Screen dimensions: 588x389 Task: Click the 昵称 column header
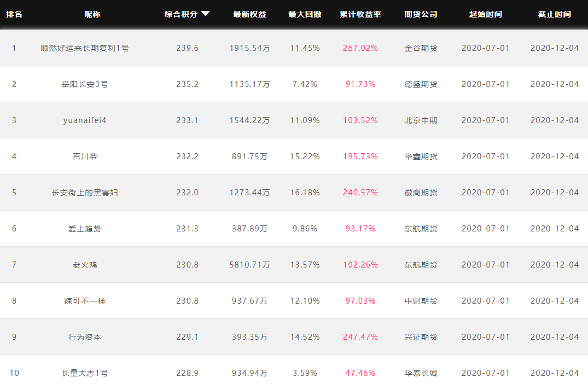(92, 14)
